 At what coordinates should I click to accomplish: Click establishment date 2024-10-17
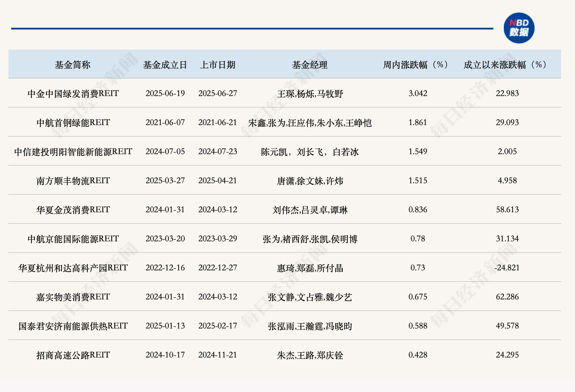pos(165,355)
